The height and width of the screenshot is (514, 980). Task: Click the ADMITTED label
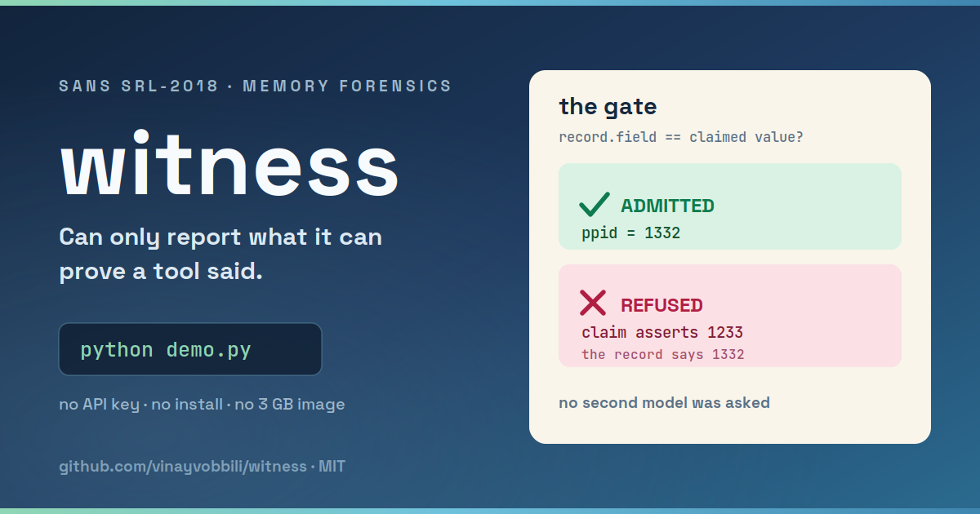[667, 206]
